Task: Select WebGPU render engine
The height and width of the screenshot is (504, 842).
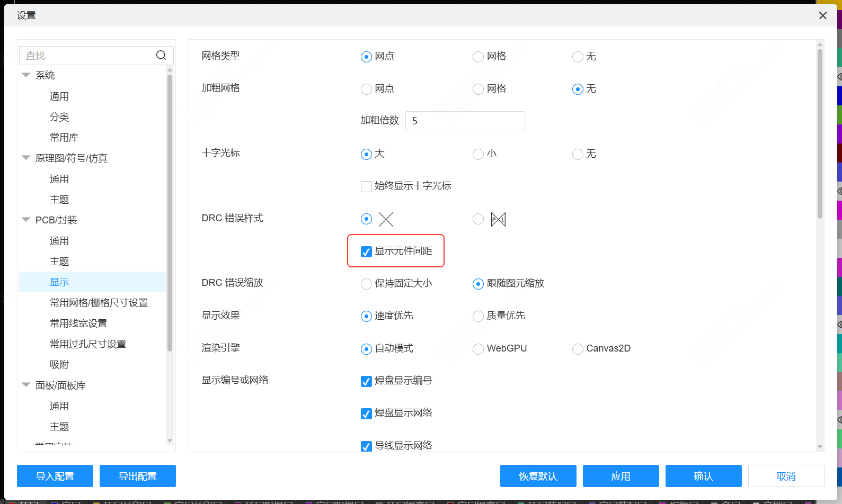Action: (478, 349)
